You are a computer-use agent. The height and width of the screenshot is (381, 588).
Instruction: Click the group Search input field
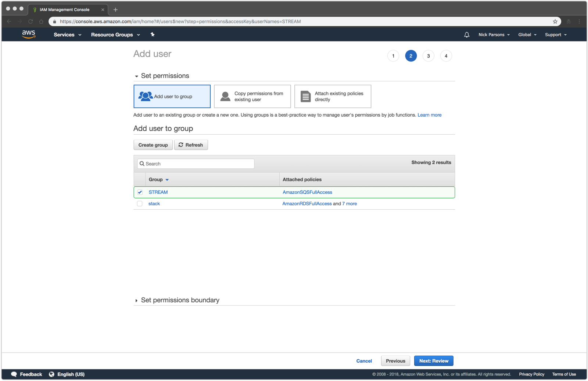(196, 164)
